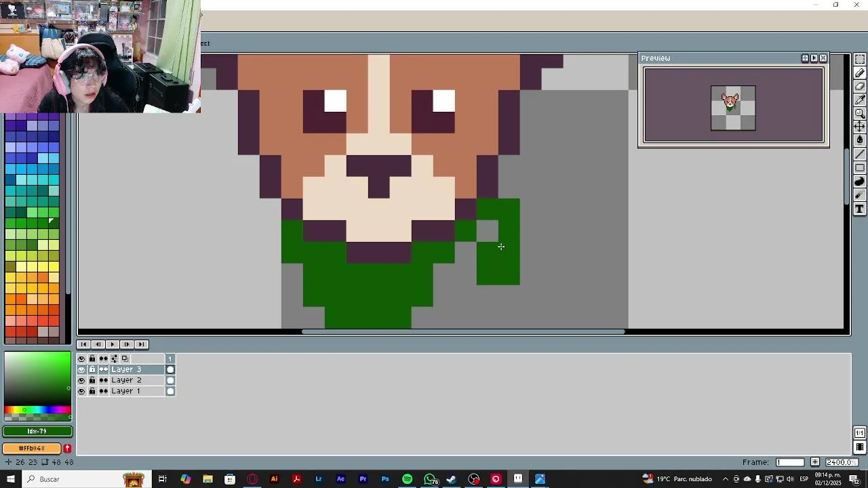Screen dimensions: 868x488
Task: Select the Zoom magnifier tool
Action: click(860, 114)
